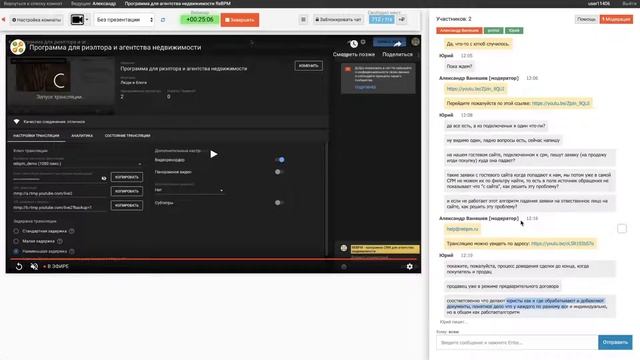The image size is (640, 360).
Task: Click help icon beside standard delay
Action: [x=72, y=231]
